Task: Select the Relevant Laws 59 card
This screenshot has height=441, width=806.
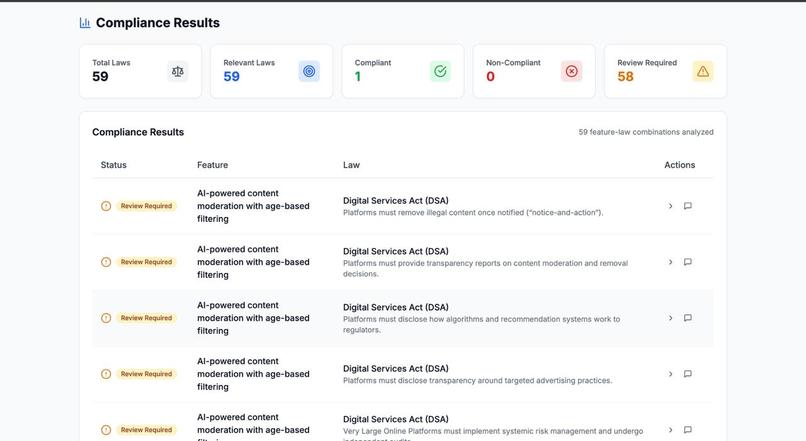Action: (x=271, y=71)
